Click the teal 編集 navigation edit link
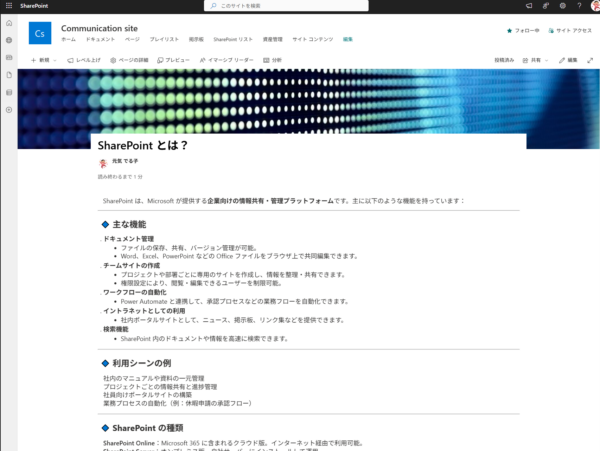 click(x=347, y=39)
